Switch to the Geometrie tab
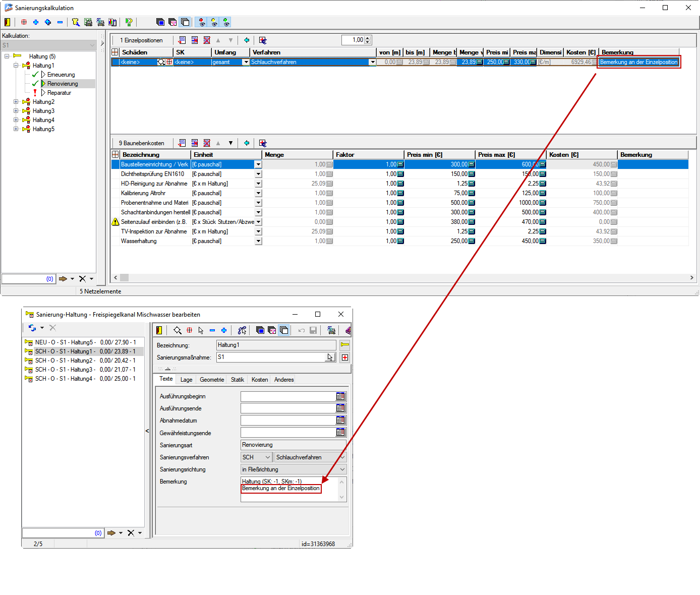This screenshot has height=595, width=700. 212,380
